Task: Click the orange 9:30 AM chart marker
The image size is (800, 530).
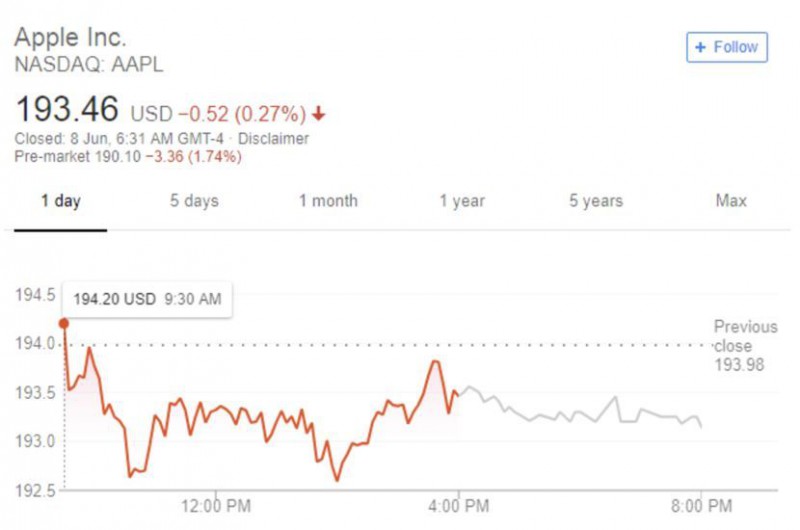Action: (x=64, y=323)
